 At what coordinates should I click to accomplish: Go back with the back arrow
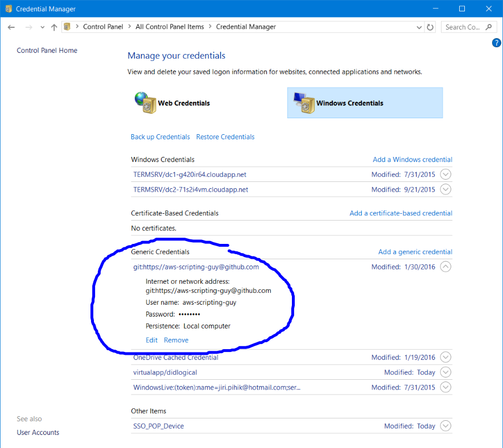11,27
